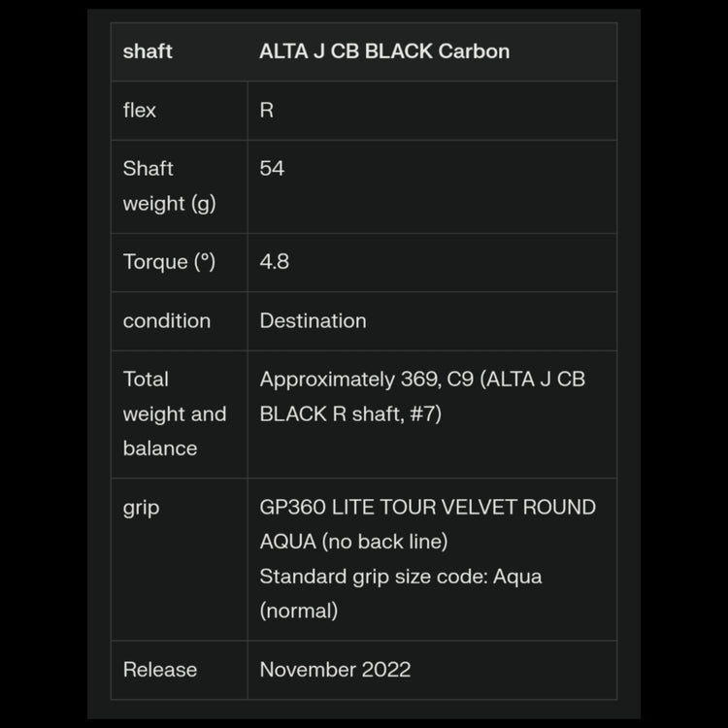728x728 pixels.
Task: Click the 'Shaft weight (g)' label
Action: [x=168, y=185]
